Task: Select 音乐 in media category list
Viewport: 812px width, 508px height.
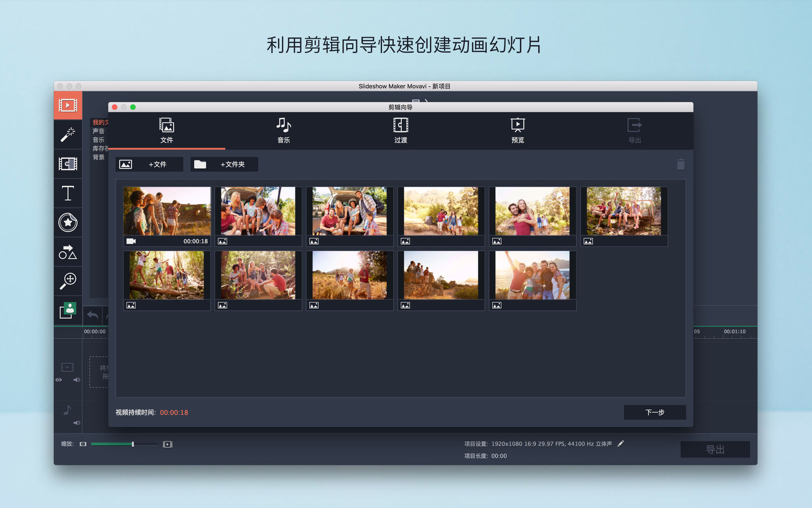Action: click(98, 140)
